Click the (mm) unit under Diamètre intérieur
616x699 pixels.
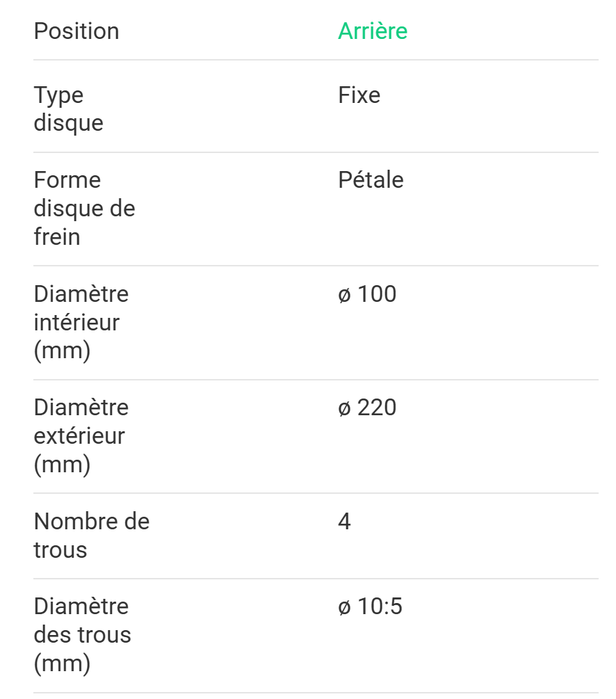click(62, 351)
